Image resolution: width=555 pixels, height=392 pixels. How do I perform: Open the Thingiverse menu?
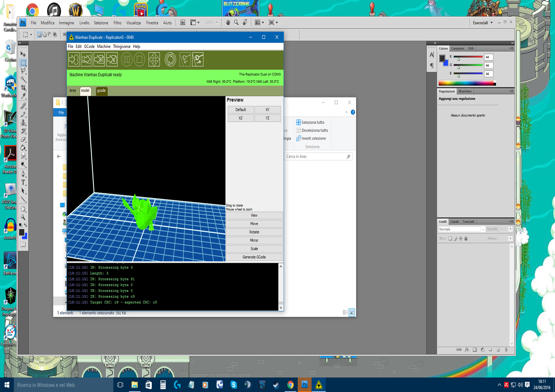tap(122, 46)
